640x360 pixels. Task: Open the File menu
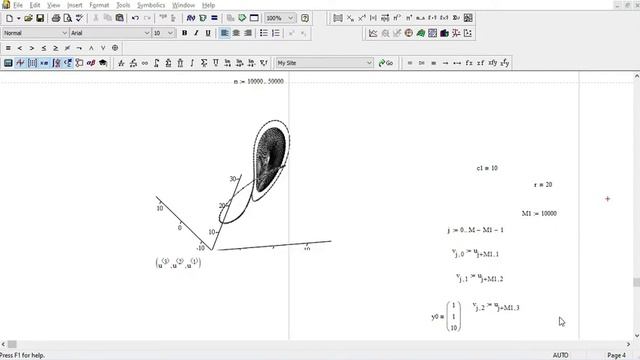point(18,5)
